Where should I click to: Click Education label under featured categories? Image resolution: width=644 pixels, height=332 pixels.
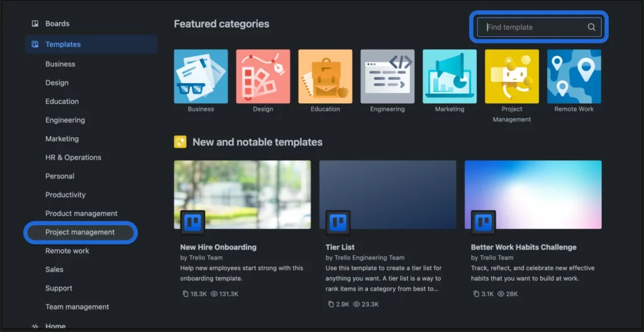pos(325,109)
